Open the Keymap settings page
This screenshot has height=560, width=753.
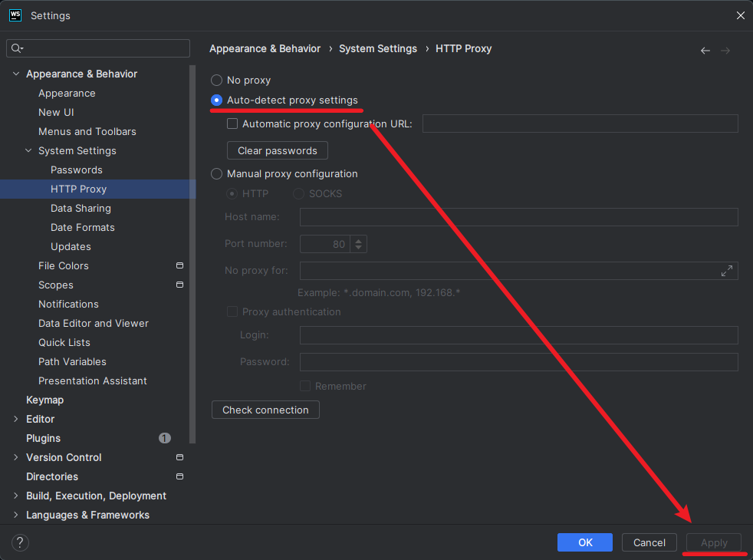(x=44, y=400)
